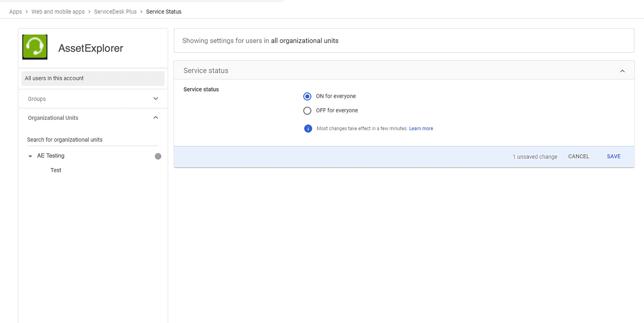Click the blue info icon
Screen dimensions: 644x323
(x=308, y=129)
